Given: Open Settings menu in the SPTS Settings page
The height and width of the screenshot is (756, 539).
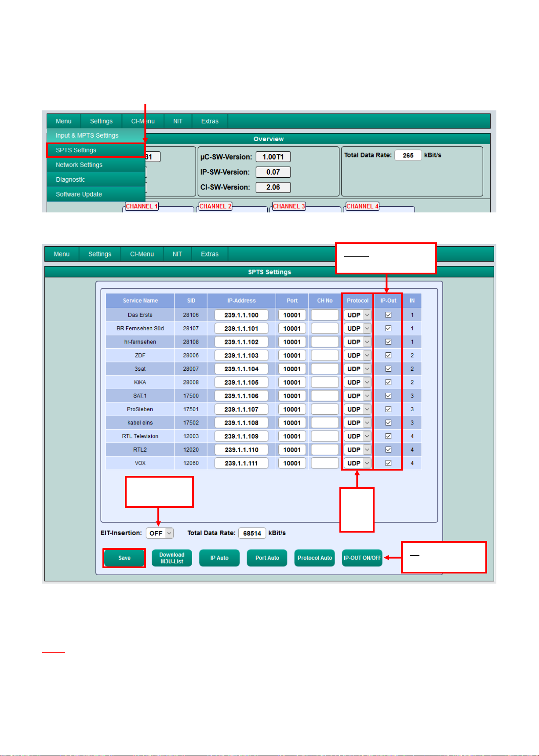Looking at the screenshot, I should (x=100, y=254).
